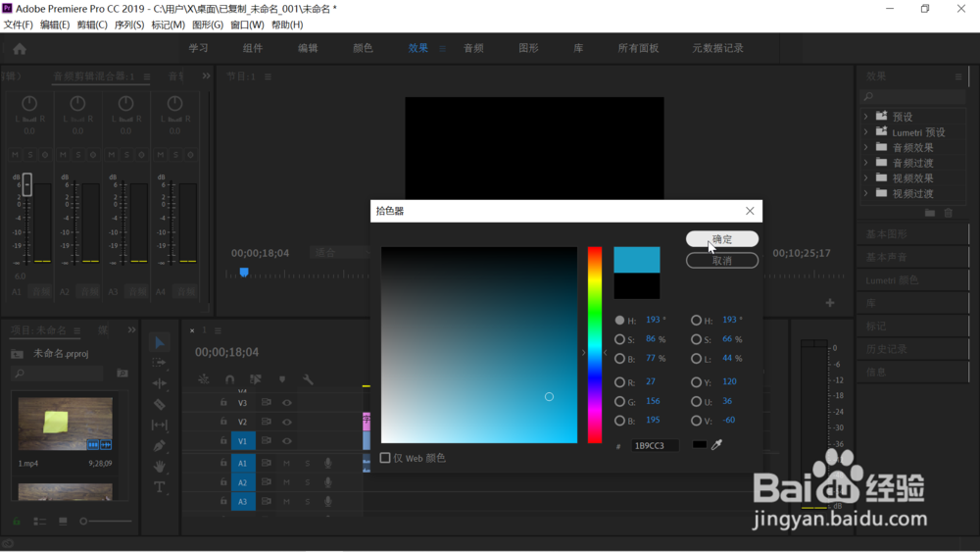Open the workspace 效果 menu icon

(x=443, y=49)
